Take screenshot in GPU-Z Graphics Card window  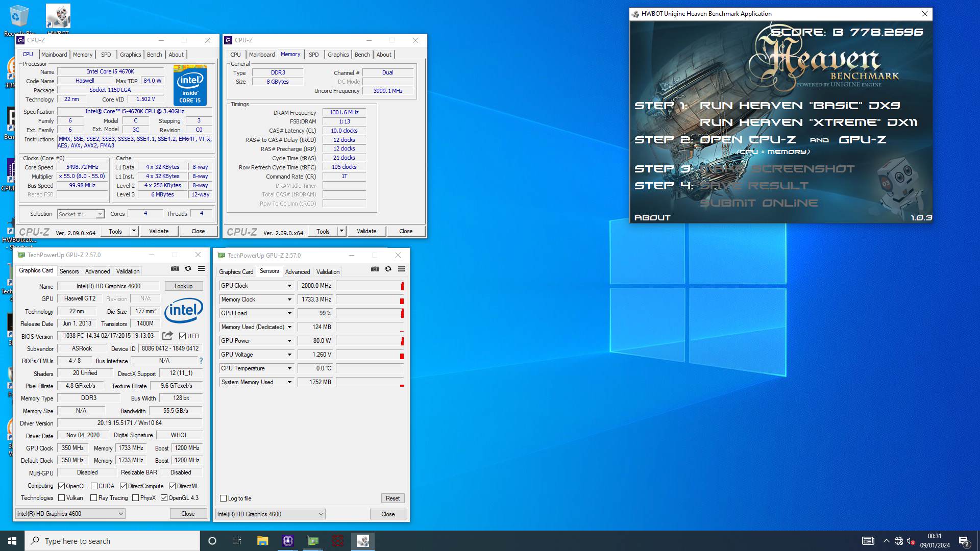click(175, 268)
